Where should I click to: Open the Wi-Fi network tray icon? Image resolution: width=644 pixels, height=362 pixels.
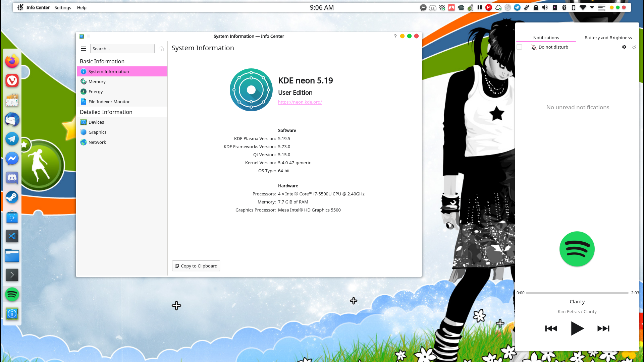pyautogui.click(x=583, y=7)
